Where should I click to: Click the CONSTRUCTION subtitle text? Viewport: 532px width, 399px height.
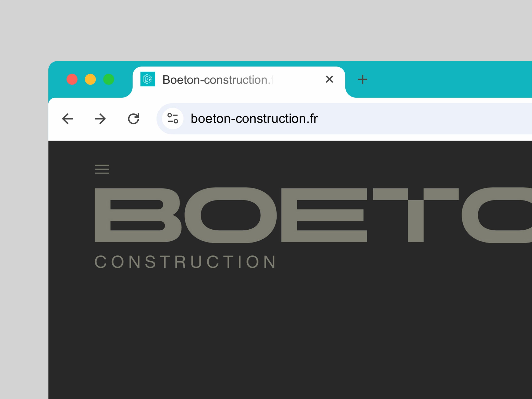coord(185,262)
